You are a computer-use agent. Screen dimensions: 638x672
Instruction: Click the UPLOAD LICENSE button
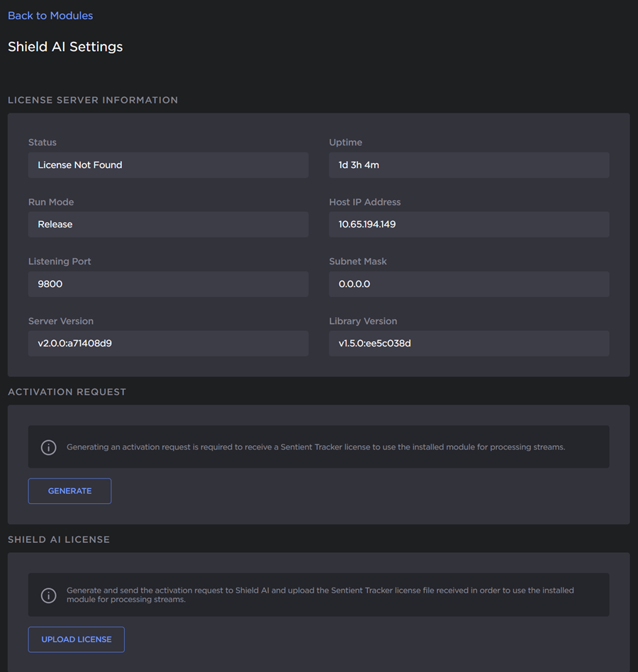[77, 639]
